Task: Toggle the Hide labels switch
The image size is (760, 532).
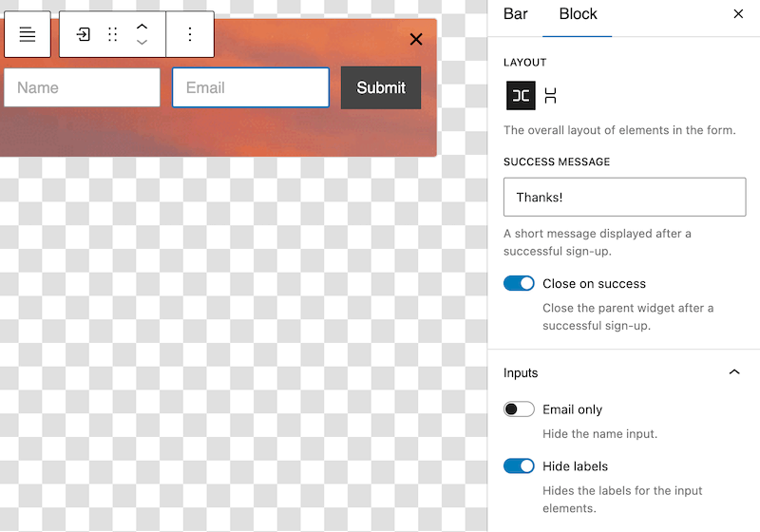Action: (519, 466)
